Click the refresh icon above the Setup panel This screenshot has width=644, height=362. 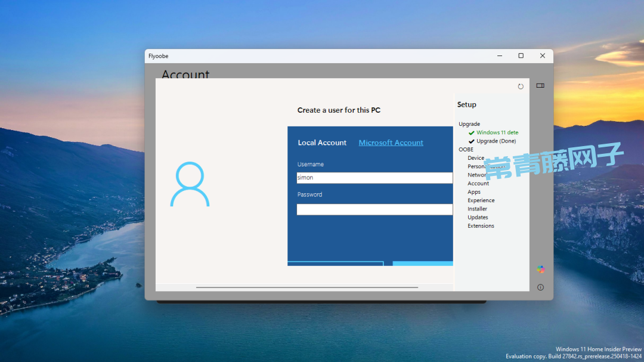click(521, 86)
